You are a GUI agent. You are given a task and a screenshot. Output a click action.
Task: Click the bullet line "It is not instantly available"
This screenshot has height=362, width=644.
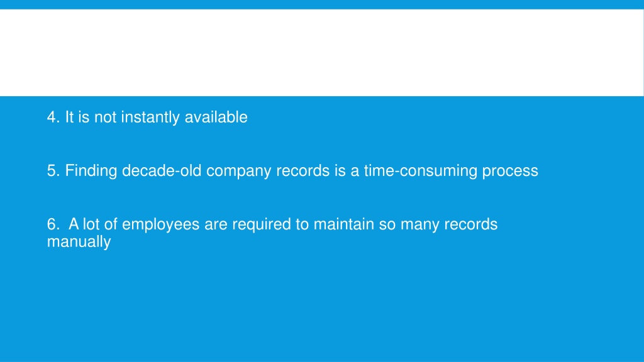point(147,118)
